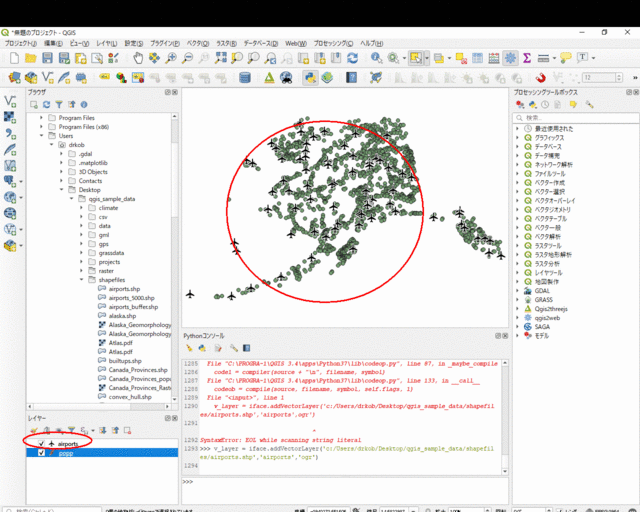The height and width of the screenshot is (512, 640).
Task: Select convex_hull.shp in Browser tree
Action: (130, 396)
